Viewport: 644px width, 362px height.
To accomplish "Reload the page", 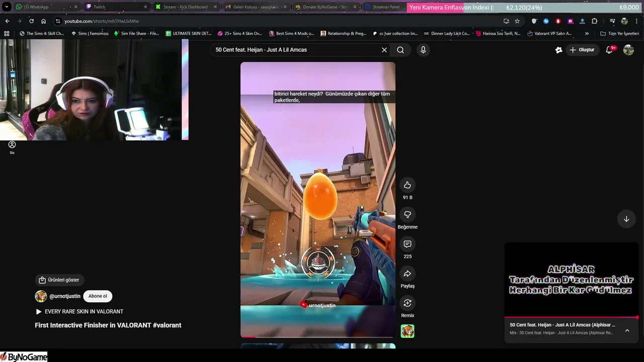I will click(x=31, y=21).
